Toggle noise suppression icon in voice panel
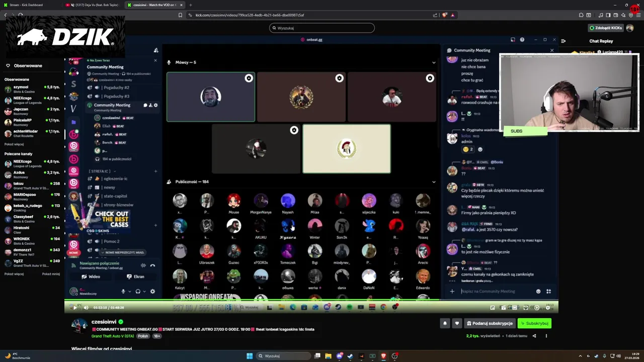Image resolution: width=644 pixels, height=362 pixels. pos(143,265)
